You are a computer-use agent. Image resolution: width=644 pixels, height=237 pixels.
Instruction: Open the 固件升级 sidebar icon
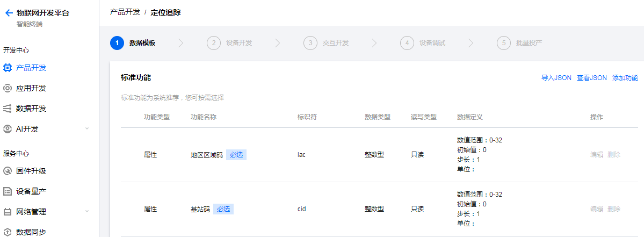pos(8,171)
